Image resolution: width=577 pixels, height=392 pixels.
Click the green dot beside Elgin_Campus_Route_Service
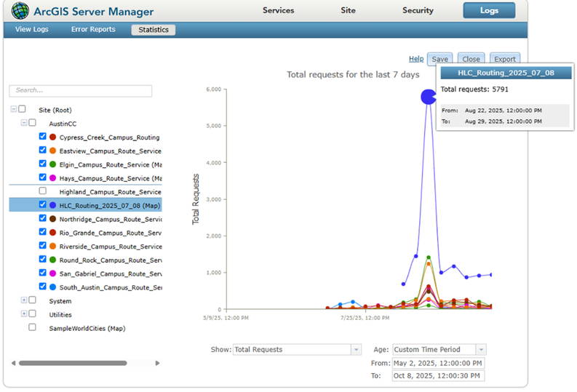coord(52,164)
